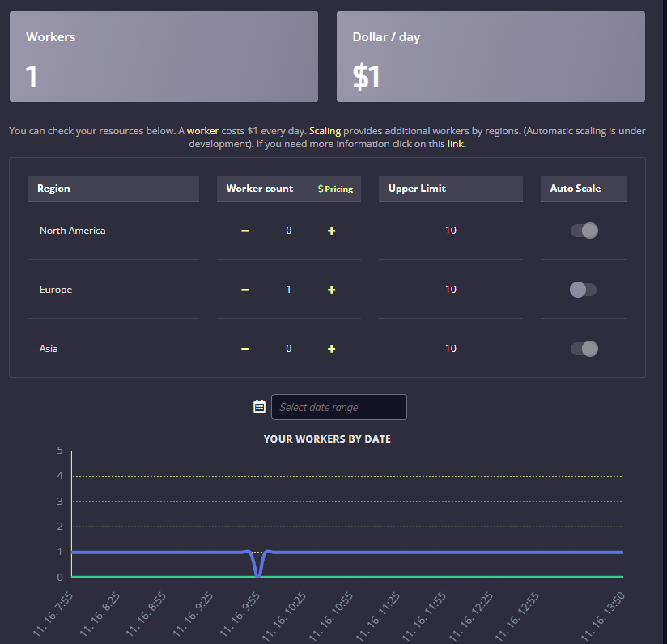Increase North America worker count with plus
Viewport: 667px width, 644px height.
331,231
